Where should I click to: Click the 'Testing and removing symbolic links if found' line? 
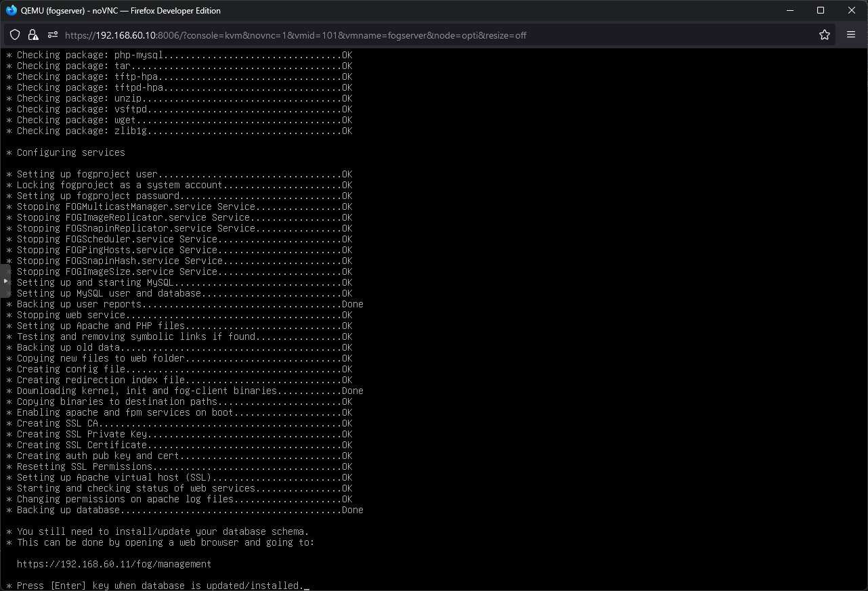pyautogui.click(x=179, y=336)
